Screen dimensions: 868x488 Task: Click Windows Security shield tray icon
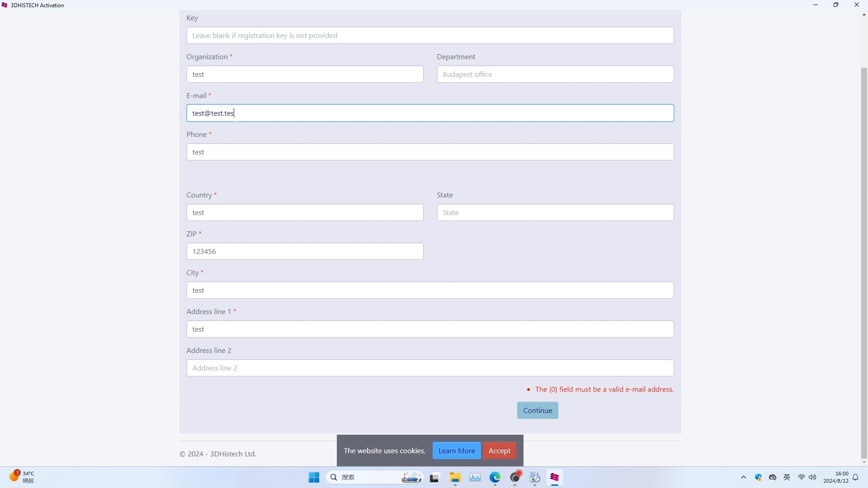click(x=758, y=478)
